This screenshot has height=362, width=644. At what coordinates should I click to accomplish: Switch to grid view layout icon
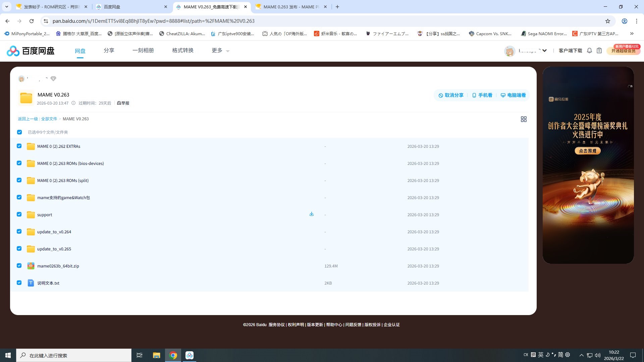click(x=523, y=119)
